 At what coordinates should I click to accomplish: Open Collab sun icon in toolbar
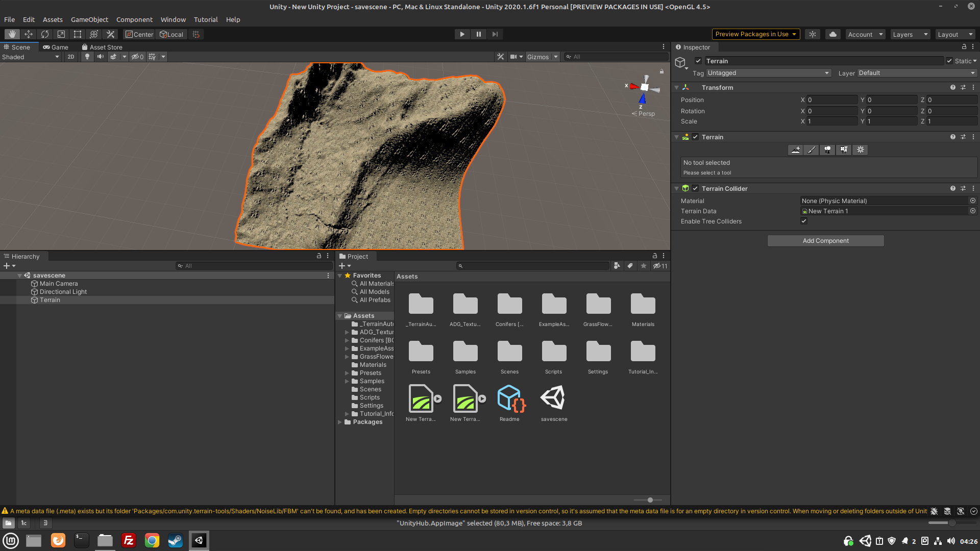tap(813, 34)
